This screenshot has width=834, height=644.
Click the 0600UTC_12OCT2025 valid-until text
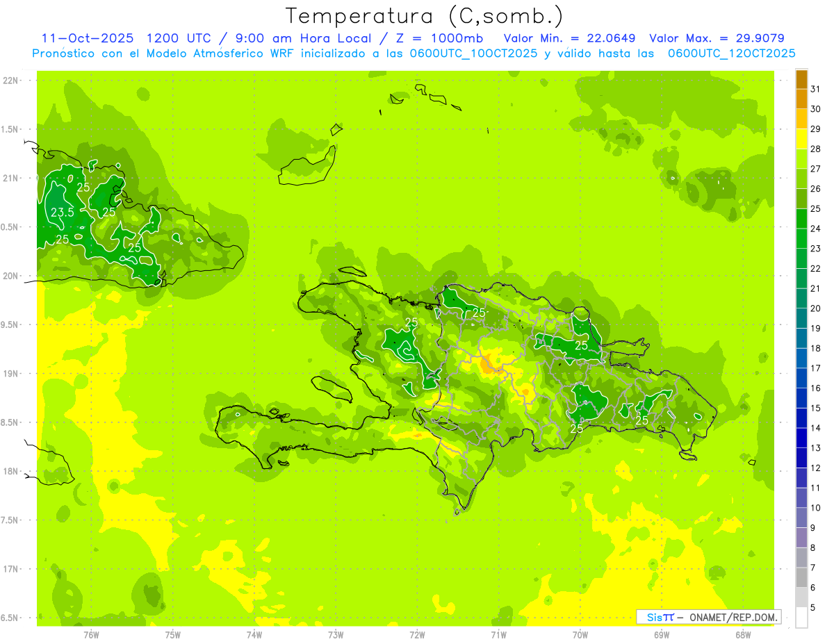[732, 53]
